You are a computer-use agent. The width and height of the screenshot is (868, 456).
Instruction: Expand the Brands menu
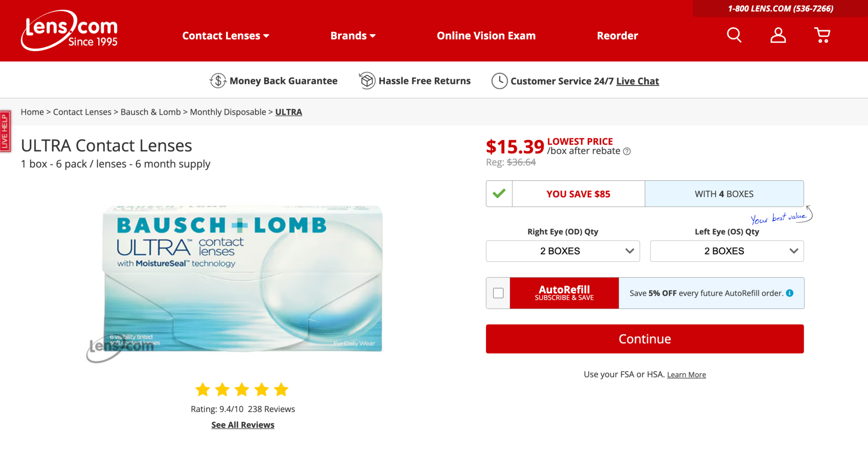353,36
